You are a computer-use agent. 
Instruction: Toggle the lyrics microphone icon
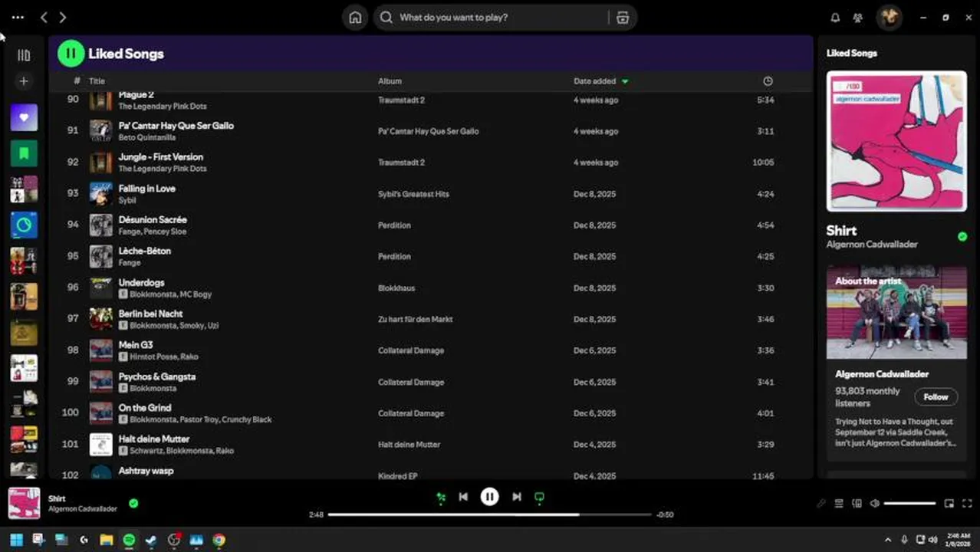[821, 504]
